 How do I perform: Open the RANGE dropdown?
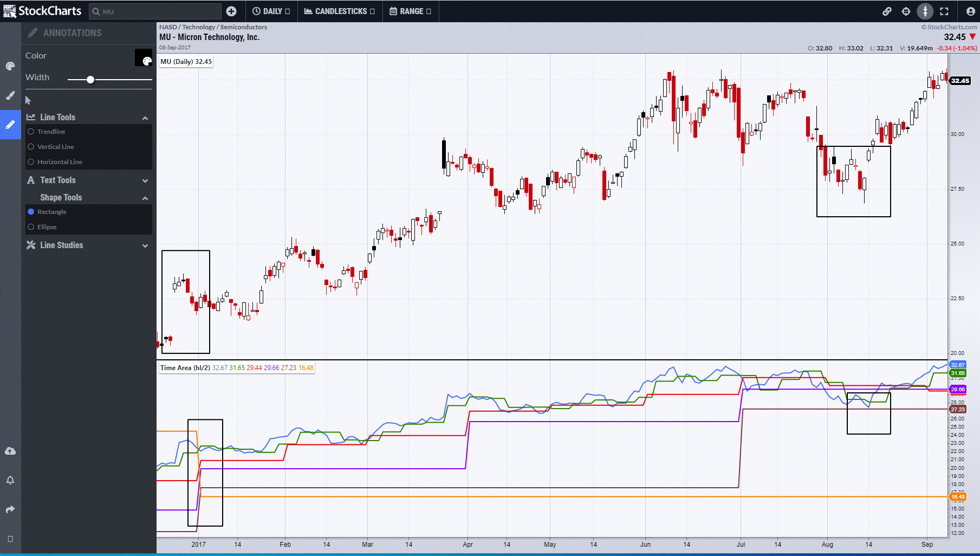click(x=411, y=11)
